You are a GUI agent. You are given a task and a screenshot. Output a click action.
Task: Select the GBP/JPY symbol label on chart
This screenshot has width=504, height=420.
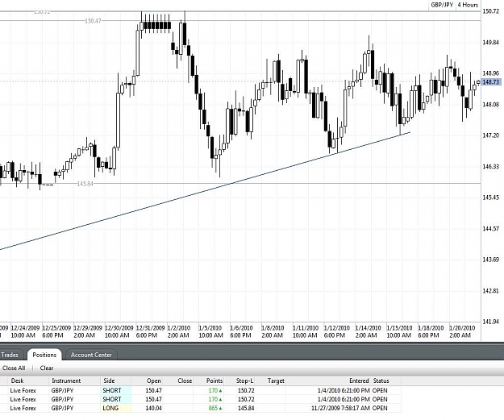click(442, 5)
